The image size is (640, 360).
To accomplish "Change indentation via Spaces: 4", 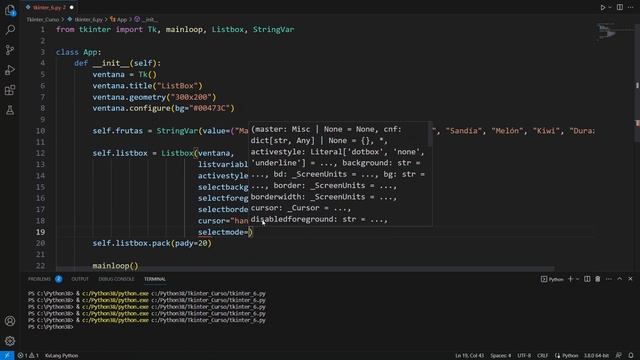I will coord(500,356).
